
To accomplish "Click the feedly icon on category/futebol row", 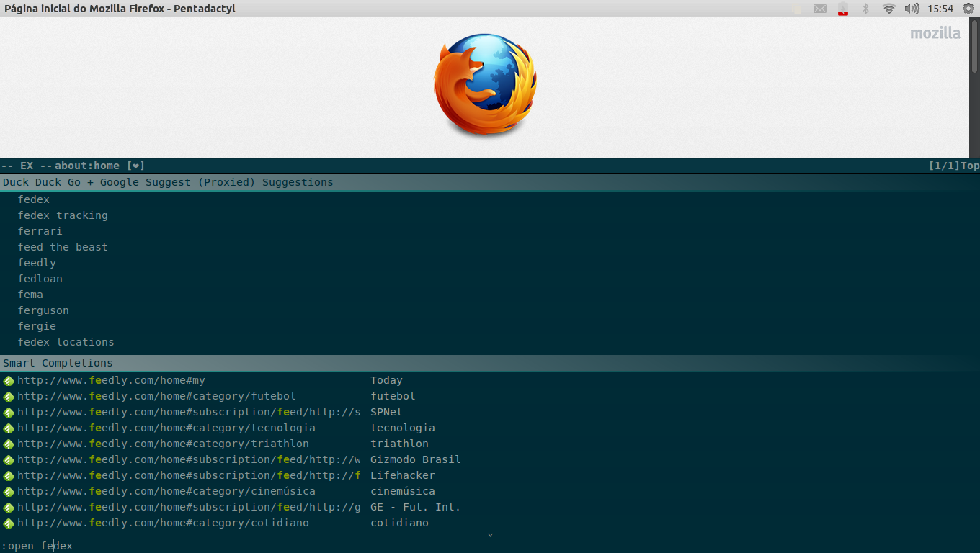I will [9, 397].
